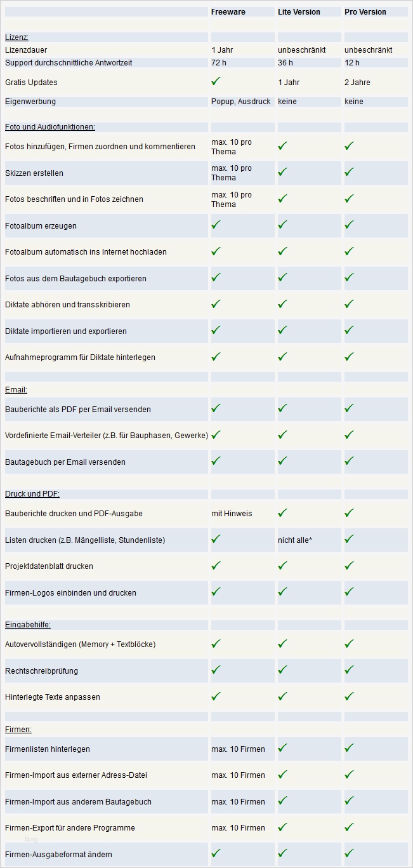Click Pro Version checkmark for Projektdatenblatt drucken

[350, 565]
